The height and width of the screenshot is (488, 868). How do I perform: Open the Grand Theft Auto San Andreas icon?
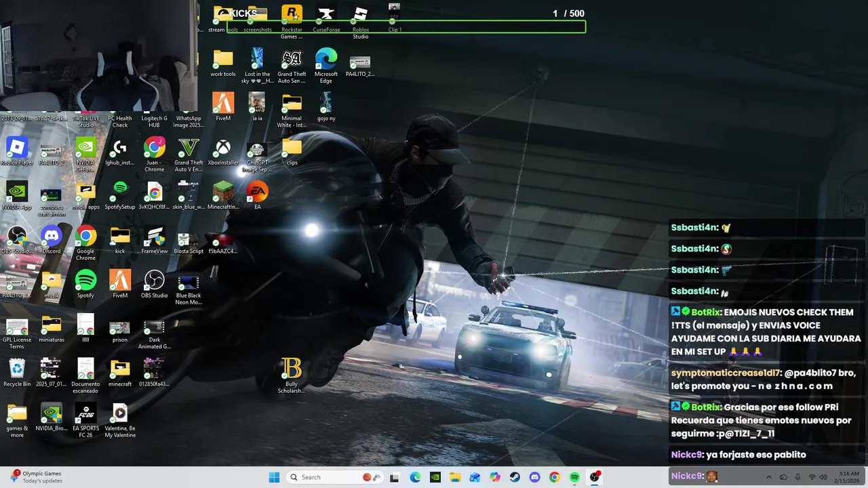(x=292, y=66)
